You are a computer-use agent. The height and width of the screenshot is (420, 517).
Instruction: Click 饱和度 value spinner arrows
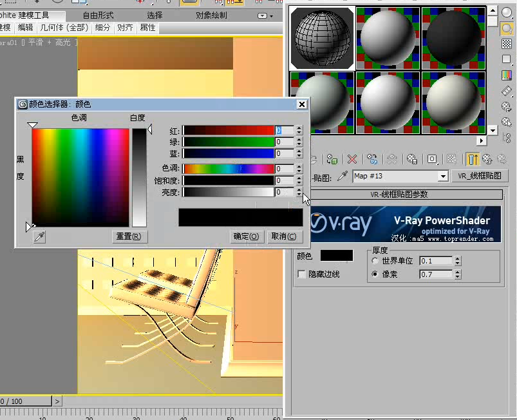pos(299,180)
